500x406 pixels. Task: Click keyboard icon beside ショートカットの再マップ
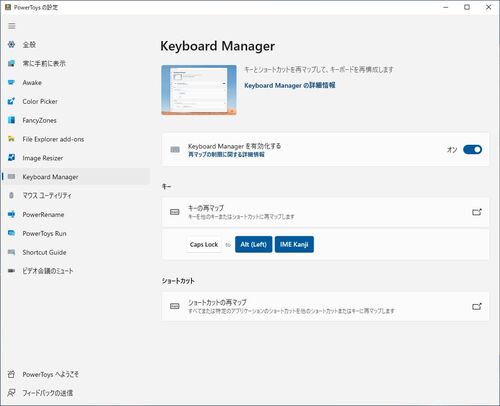point(175,306)
